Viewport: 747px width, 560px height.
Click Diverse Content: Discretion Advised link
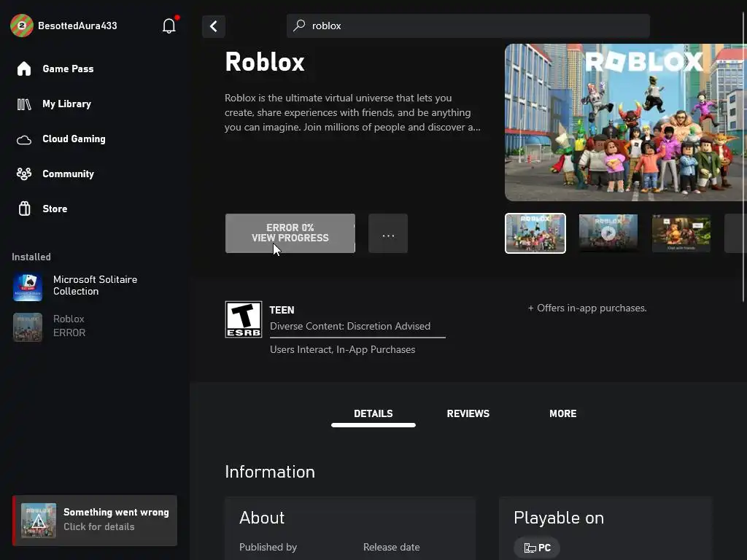click(350, 326)
